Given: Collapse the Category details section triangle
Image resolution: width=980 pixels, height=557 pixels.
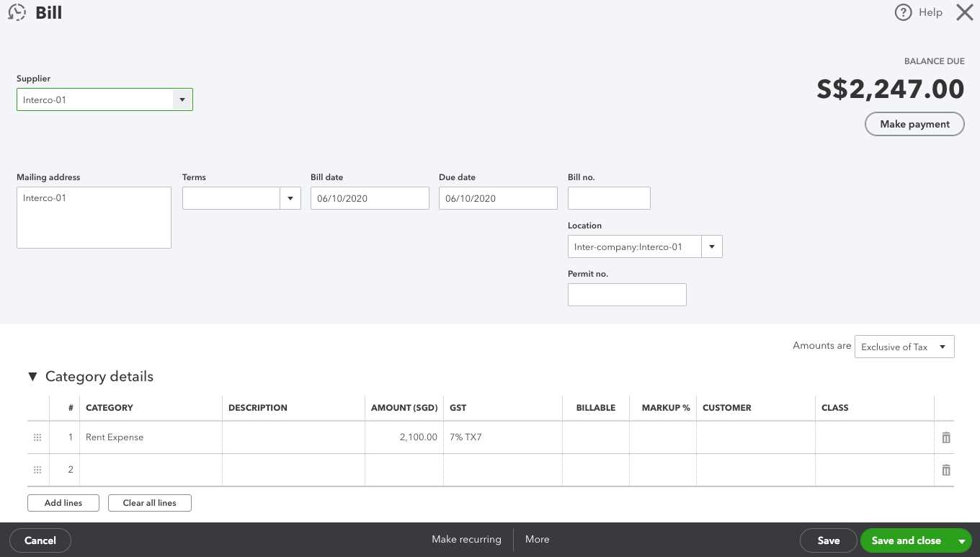Looking at the screenshot, I should (32, 376).
